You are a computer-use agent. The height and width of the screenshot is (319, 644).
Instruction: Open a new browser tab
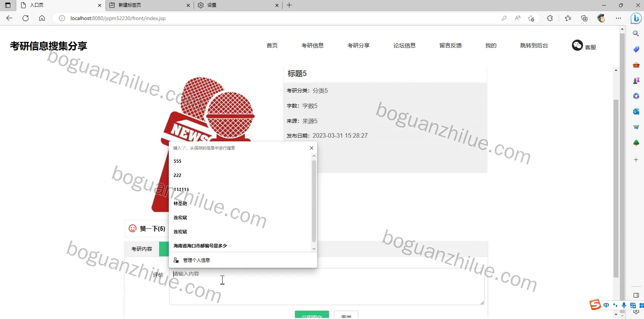[289, 5]
